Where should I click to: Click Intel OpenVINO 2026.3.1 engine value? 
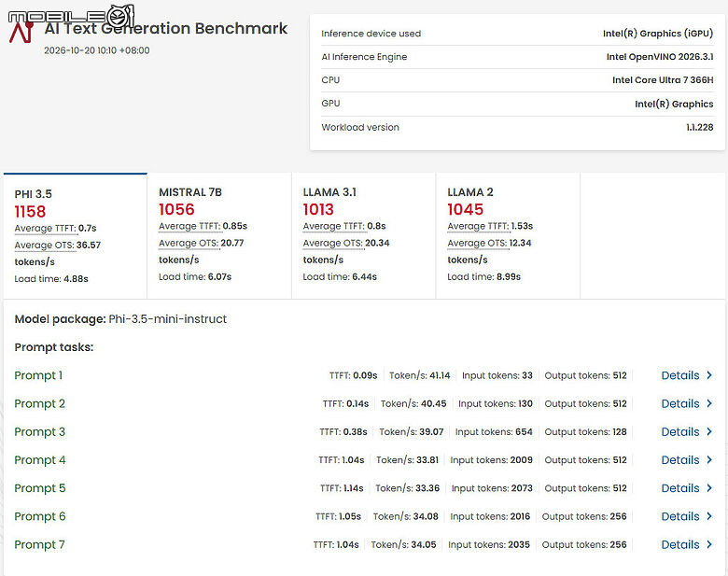click(x=660, y=57)
